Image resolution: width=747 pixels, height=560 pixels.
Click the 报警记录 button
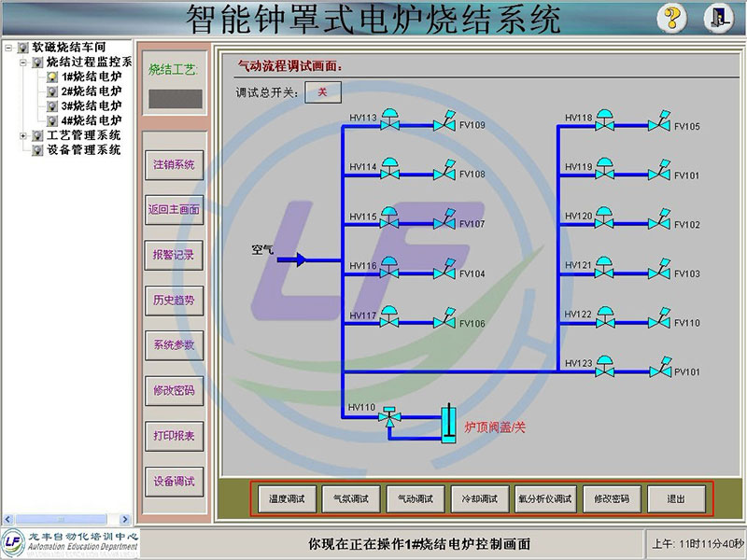point(174,255)
